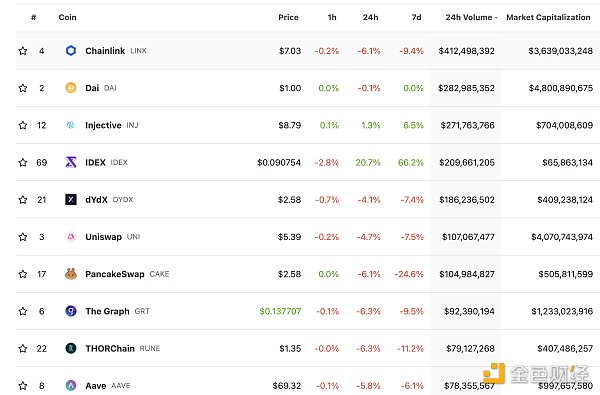Toggle the favorite star for Aave

coord(23,385)
